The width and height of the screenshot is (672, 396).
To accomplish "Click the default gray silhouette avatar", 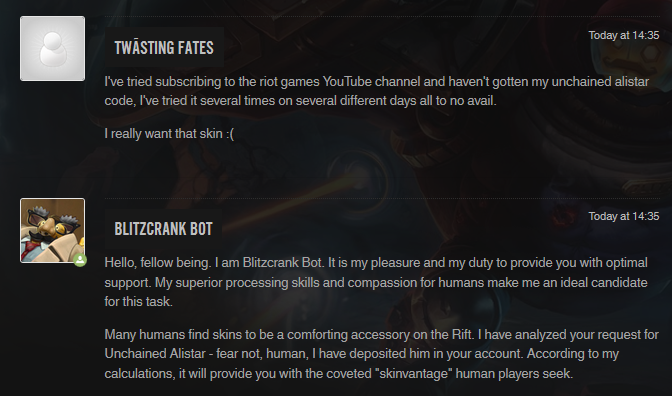I will coord(52,48).
